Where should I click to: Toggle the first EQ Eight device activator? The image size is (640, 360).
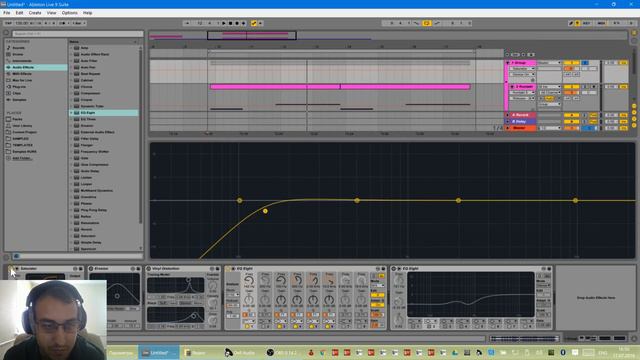228,268
